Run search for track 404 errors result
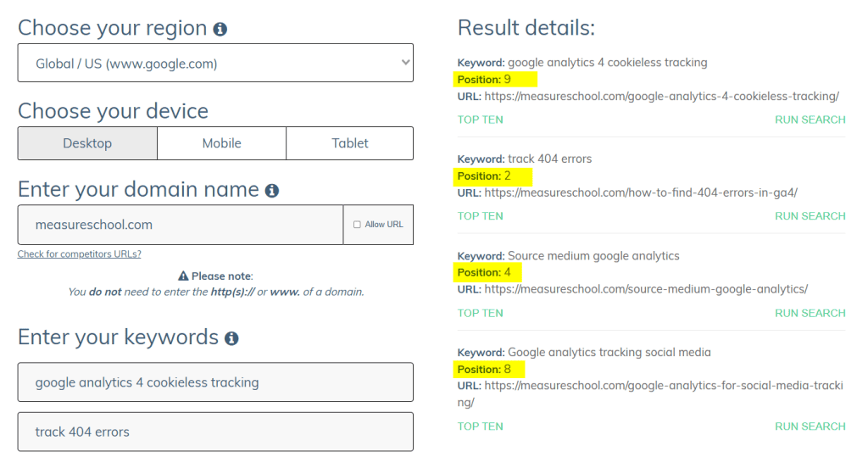Viewport: 868px width, 457px height. (810, 216)
